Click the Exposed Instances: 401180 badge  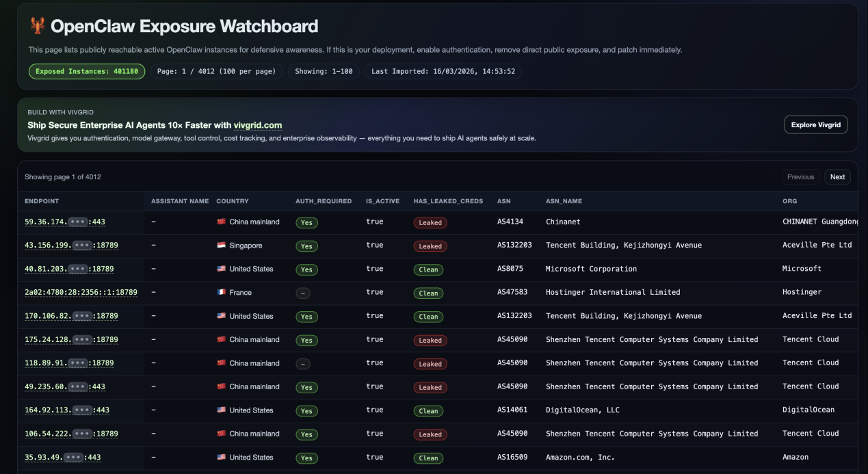pyautogui.click(x=87, y=72)
